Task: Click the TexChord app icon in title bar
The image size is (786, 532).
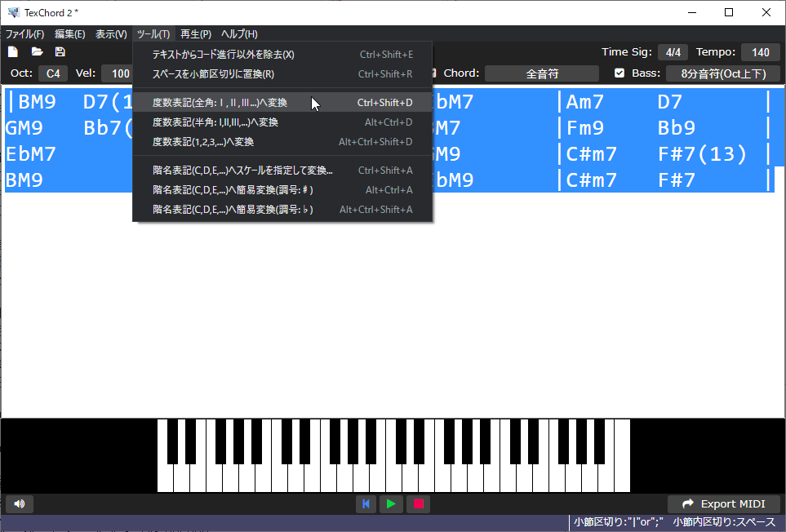Action: 14,12
